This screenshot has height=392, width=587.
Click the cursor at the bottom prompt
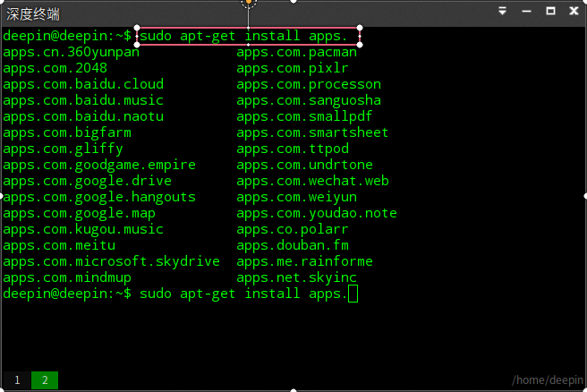click(x=353, y=294)
